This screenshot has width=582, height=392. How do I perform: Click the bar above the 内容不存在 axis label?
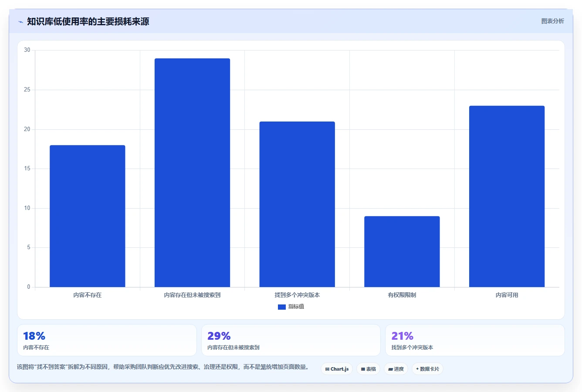click(88, 216)
